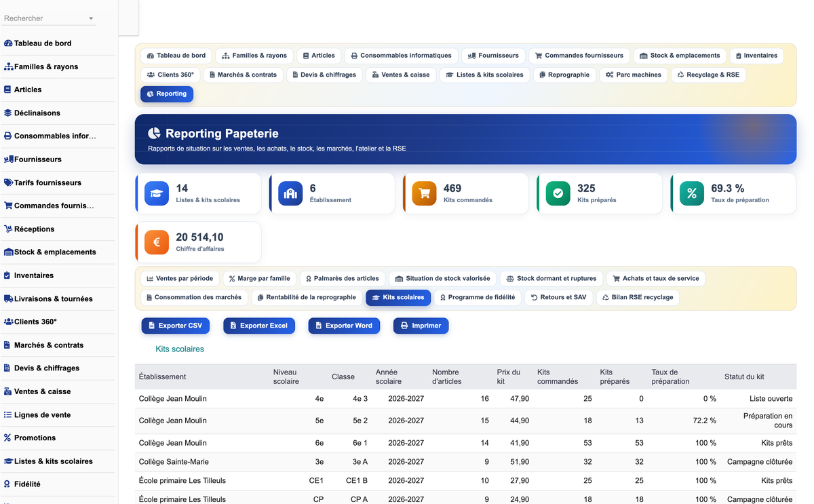Show Marge par famille report
814x504 pixels.
tap(259, 278)
